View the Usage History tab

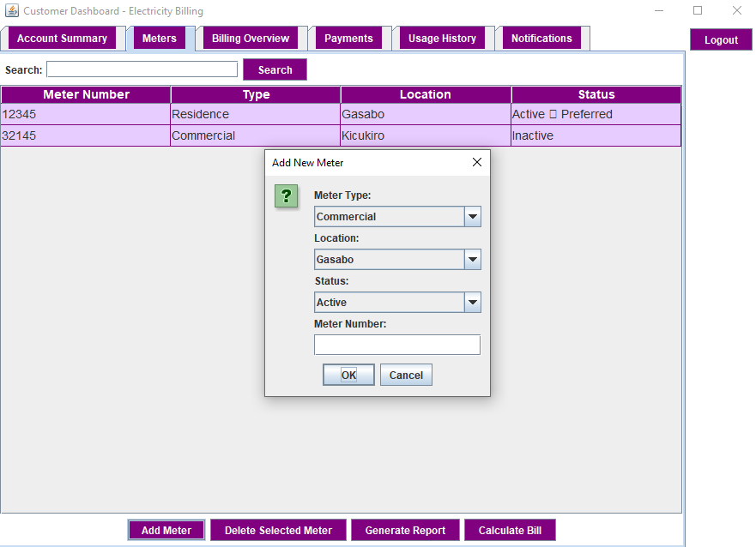click(442, 39)
